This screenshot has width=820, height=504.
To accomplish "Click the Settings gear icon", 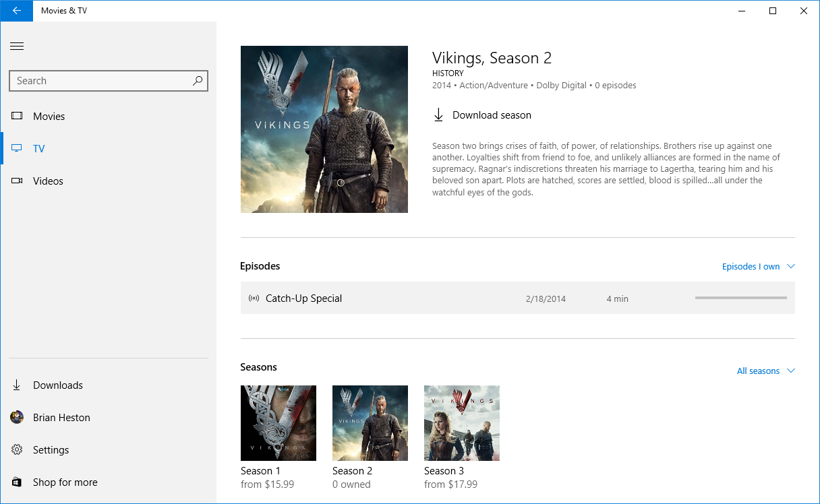I will pyautogui.click(x=17, y=450).
